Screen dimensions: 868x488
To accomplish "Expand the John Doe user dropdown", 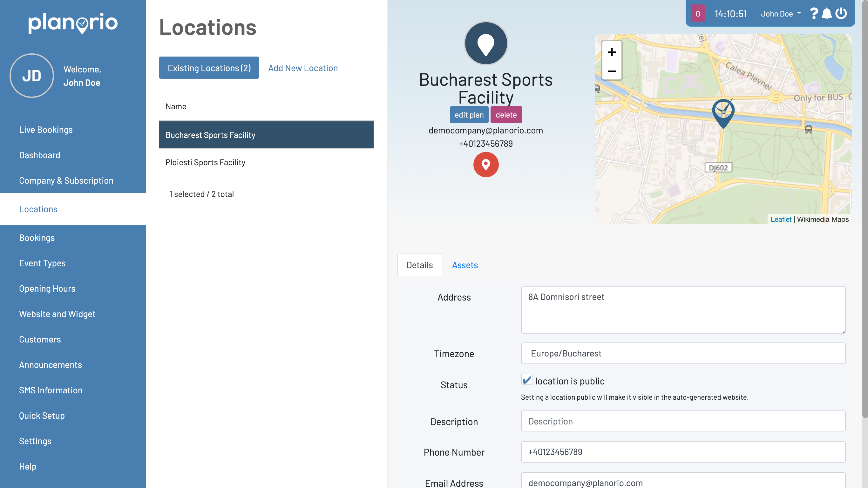I will tap(780, 14).
